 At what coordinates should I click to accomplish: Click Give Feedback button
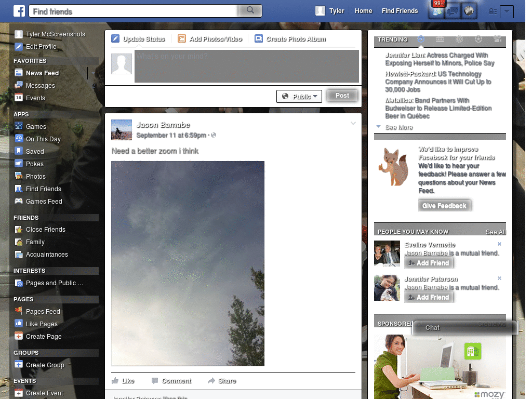[x=444, y=206]
